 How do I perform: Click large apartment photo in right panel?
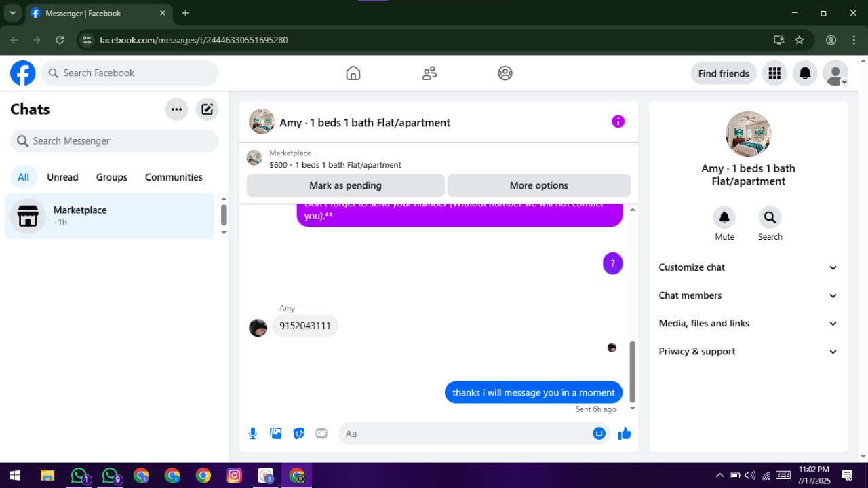tap(748, 134)
